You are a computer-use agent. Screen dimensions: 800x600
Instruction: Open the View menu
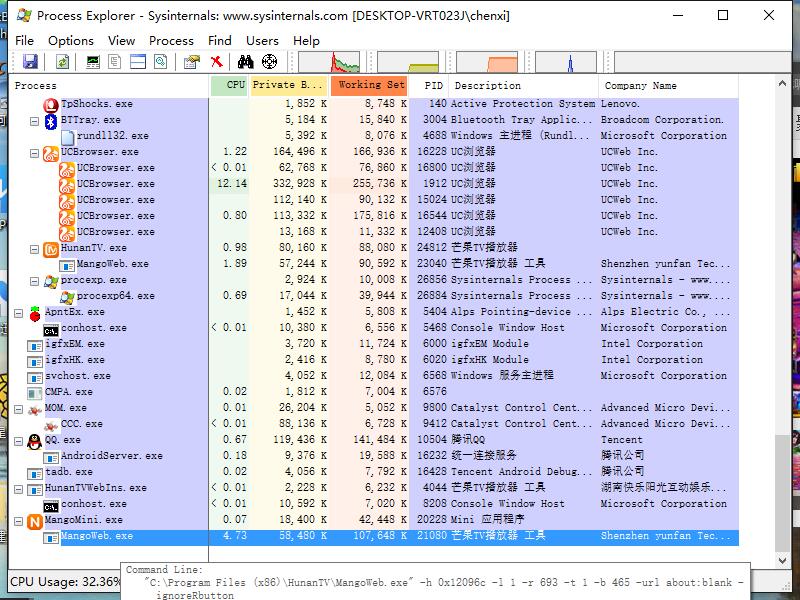(121, 41)
